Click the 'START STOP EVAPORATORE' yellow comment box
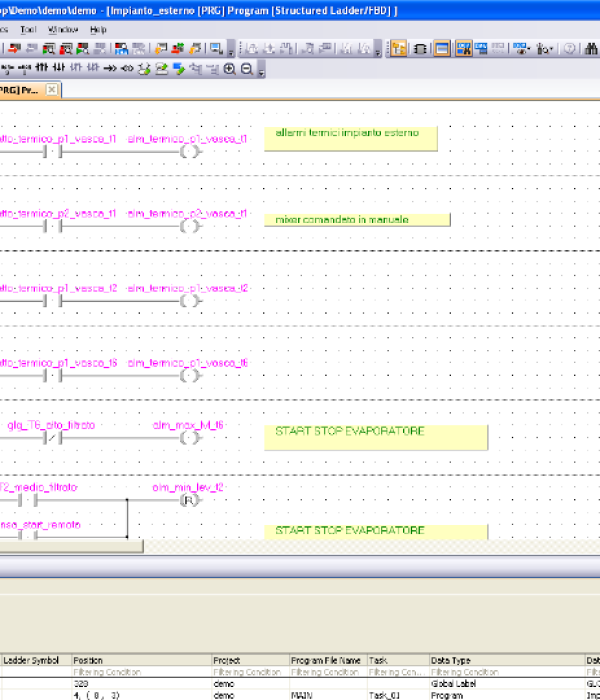 pyautogui.click(x=381, y=437)
